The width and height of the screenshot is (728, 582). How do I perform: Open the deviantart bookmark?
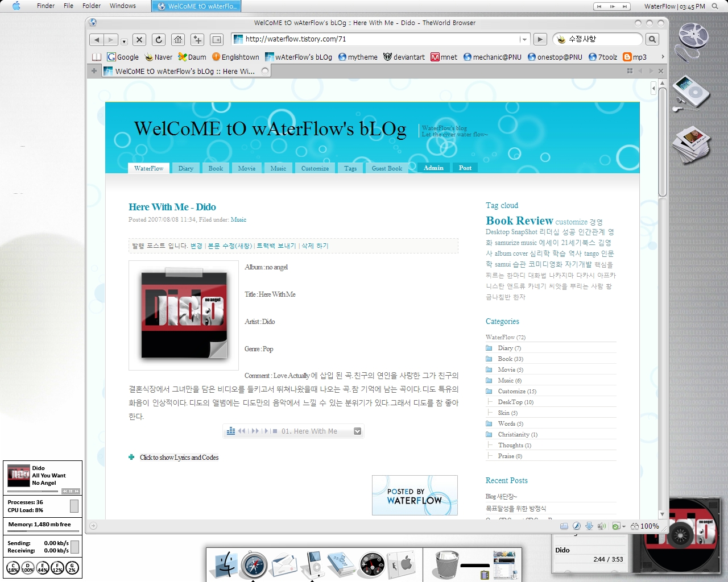pos(404,57)
